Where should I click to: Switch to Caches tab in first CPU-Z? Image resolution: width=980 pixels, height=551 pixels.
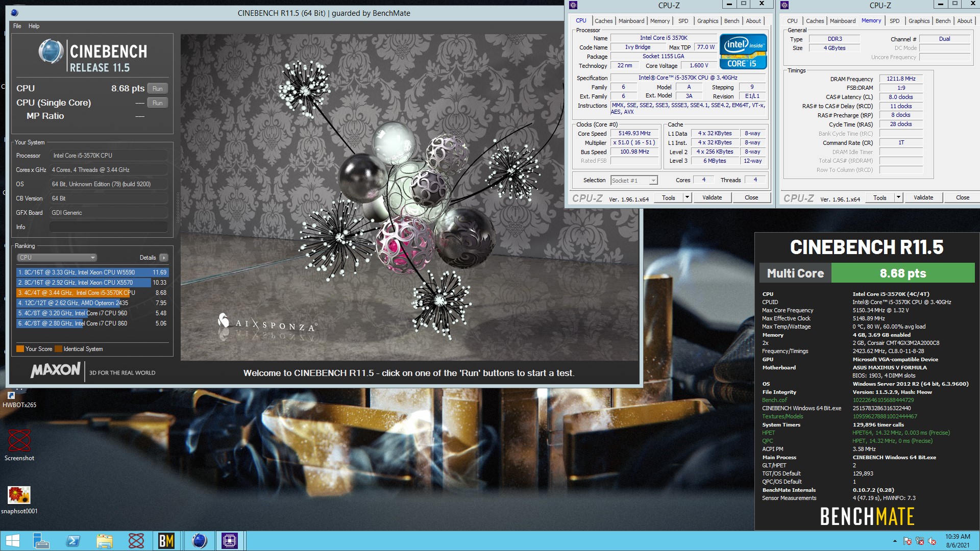pos(603,21)
